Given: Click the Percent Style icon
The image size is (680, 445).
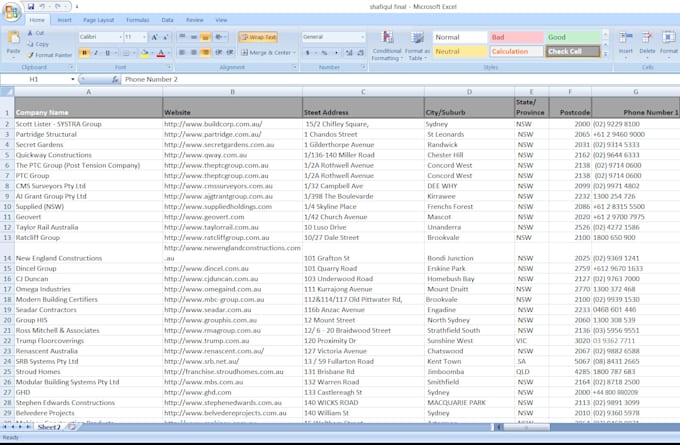Looking at the screenshot, I should click(x=324, y=53).
